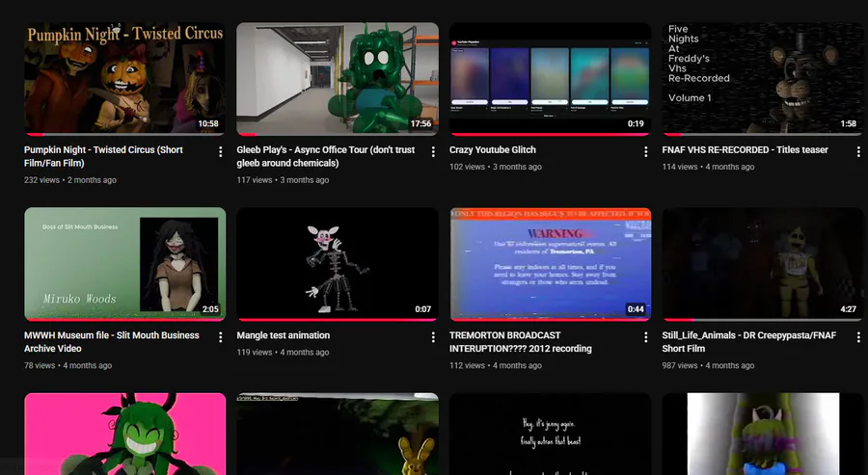Open Miruko Woods Slit Mouth Business thumbnail
The width and height of the screenshot is (868, 475).
click(125, 264)
